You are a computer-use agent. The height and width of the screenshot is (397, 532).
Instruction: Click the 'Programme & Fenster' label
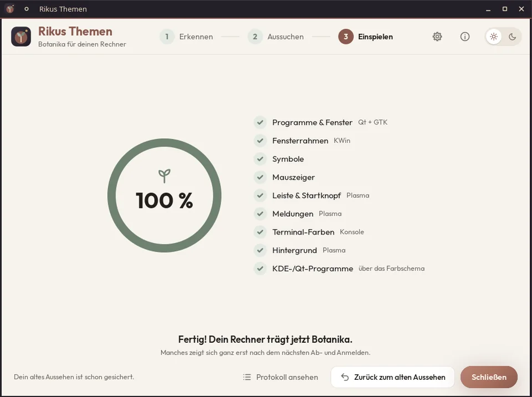coord(312,123)
